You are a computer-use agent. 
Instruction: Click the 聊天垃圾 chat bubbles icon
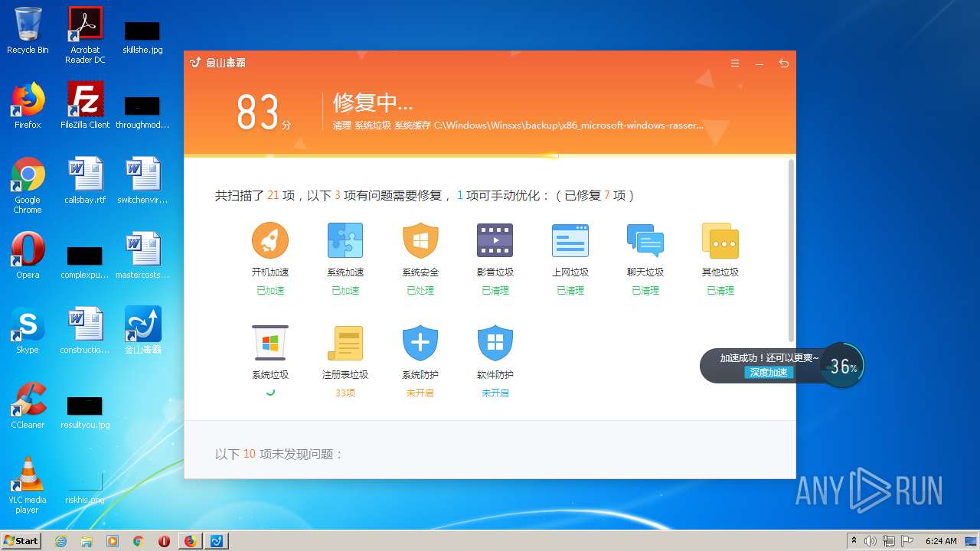point(645,240)
